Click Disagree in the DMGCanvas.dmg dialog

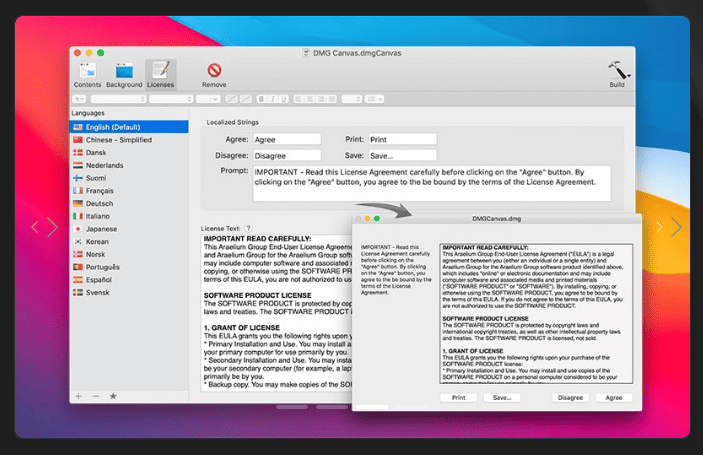[570, 398]
